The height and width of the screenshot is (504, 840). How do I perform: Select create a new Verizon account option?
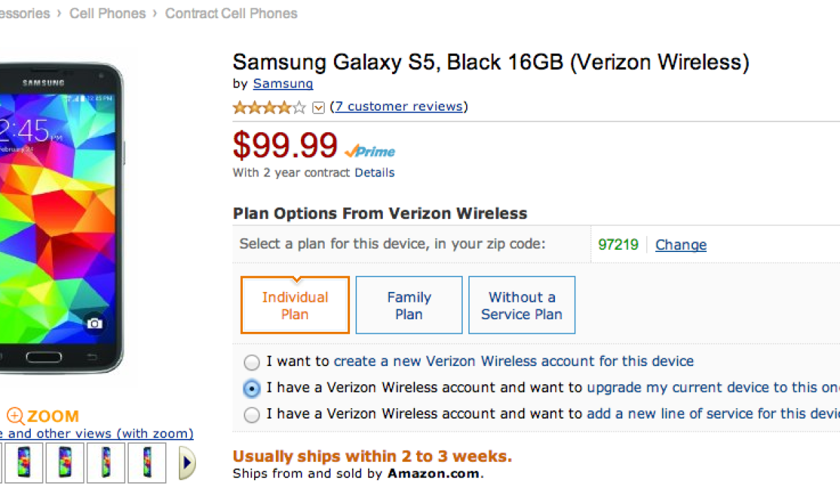(x=251, y=363)
